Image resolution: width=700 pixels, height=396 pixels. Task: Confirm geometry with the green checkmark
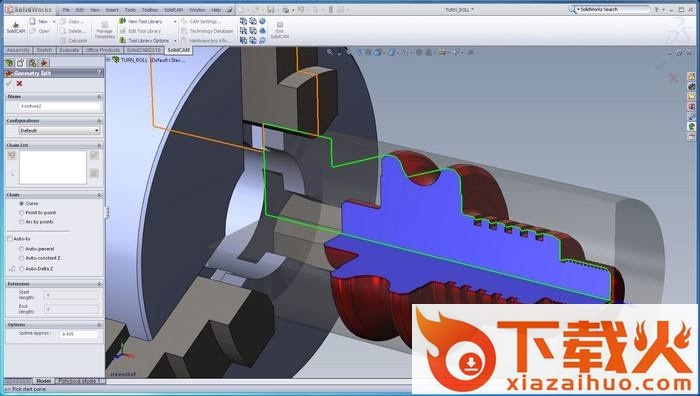pyautogui.click(x=9, y=83)
